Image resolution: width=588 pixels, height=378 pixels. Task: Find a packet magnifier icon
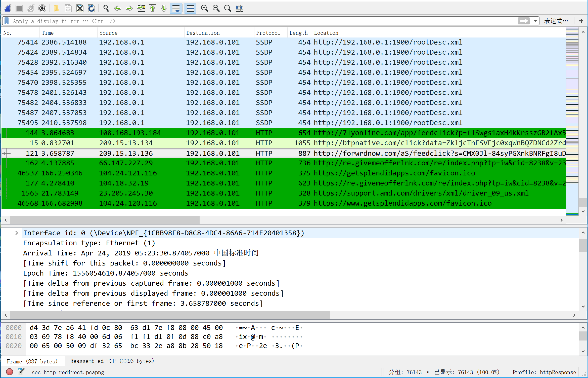point(106,8)
